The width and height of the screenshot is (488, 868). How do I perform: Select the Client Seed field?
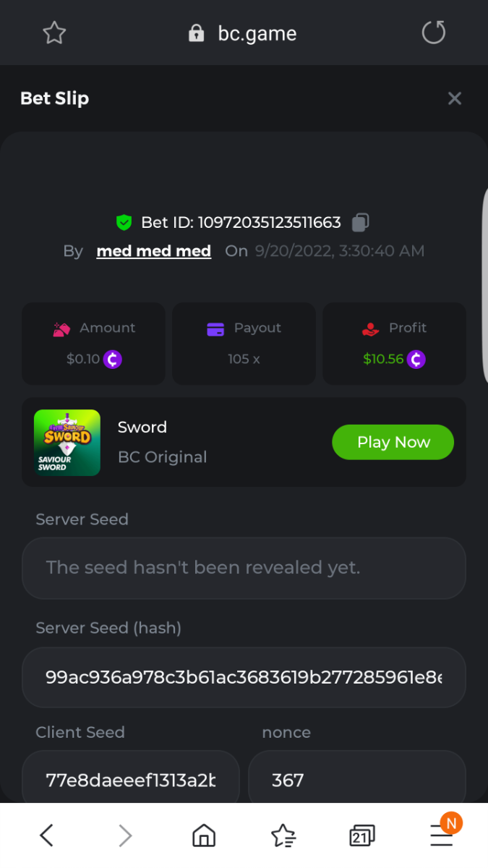[x=131, y=780]
